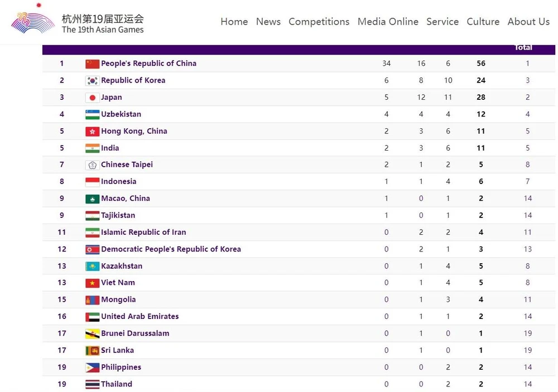Viewport: 558px width, 392px height.
Task: Open the Competitions menu
Action: coord(319,22)
